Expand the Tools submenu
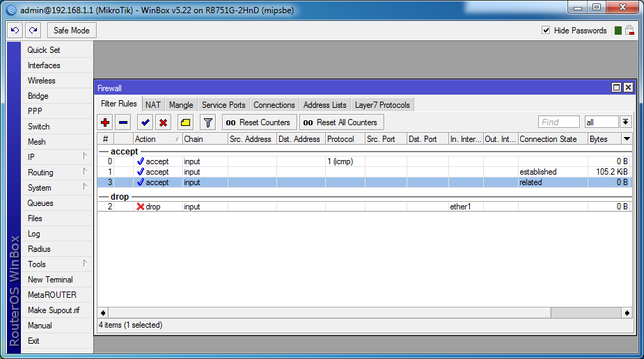The height and width of the screenshot is (359, 644). coord(85,264)
